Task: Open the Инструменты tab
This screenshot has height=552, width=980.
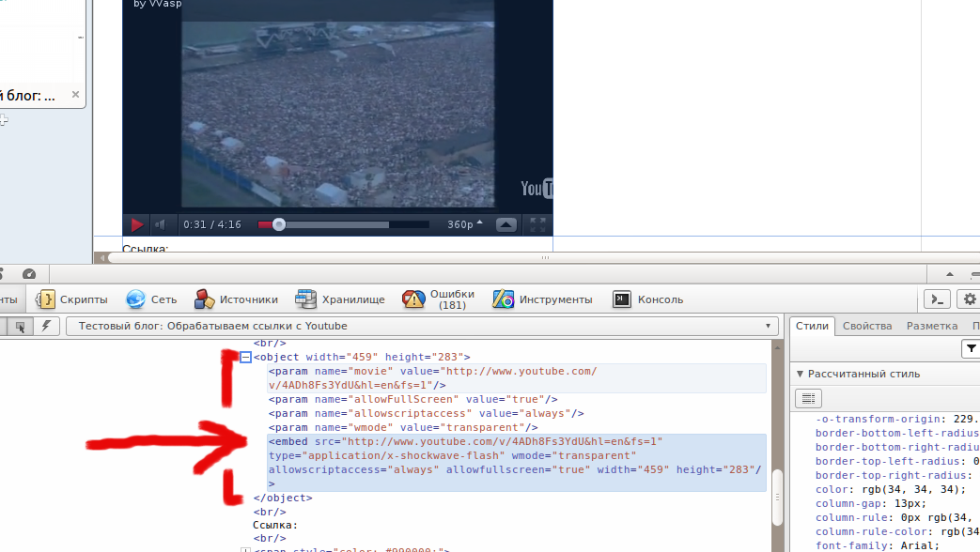Action: pyautogui.click(x=542, y=299)
